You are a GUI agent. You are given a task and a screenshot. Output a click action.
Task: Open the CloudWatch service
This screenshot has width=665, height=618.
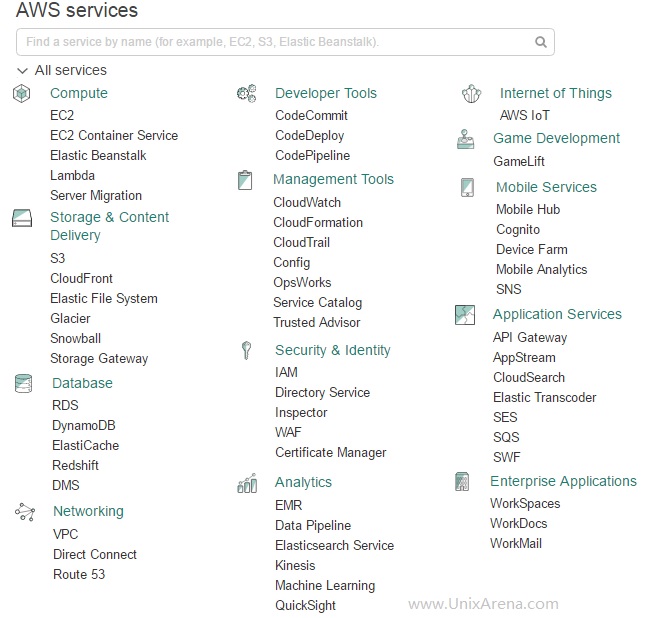pyautogui.click(x=307, y=202)
